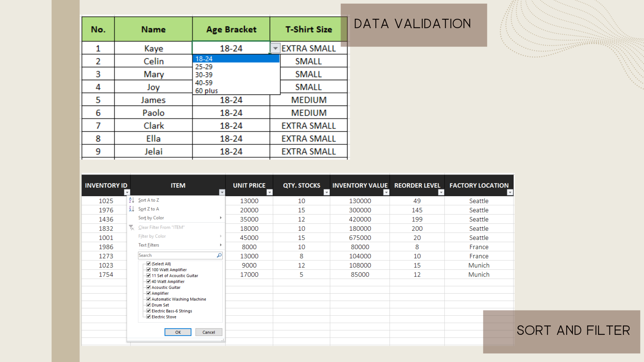Image resolution: width=644 pixels, height=362 pixels.
Task: Select inventory ID 1025 cell
Action: click(106, 201)
